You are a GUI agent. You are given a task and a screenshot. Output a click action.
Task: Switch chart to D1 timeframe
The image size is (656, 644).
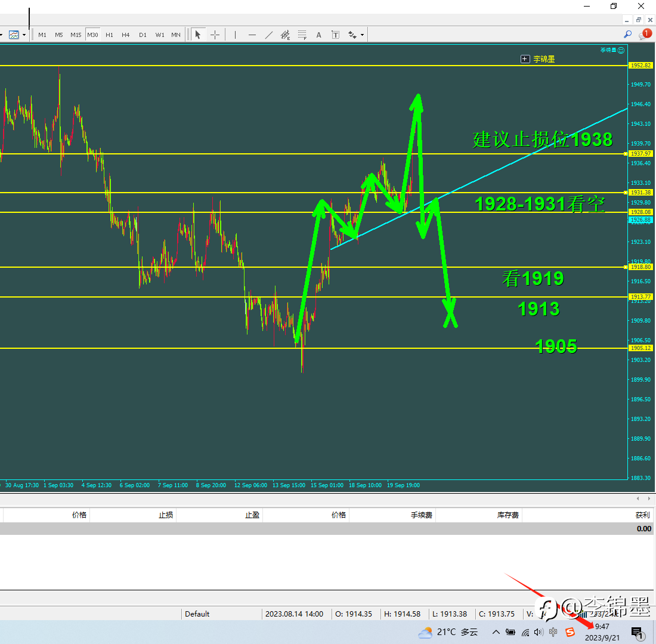tap(143, 35)
